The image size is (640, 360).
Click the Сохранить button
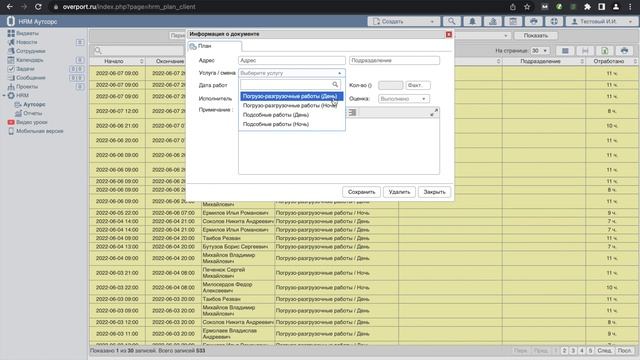click(x=361, y=192)
